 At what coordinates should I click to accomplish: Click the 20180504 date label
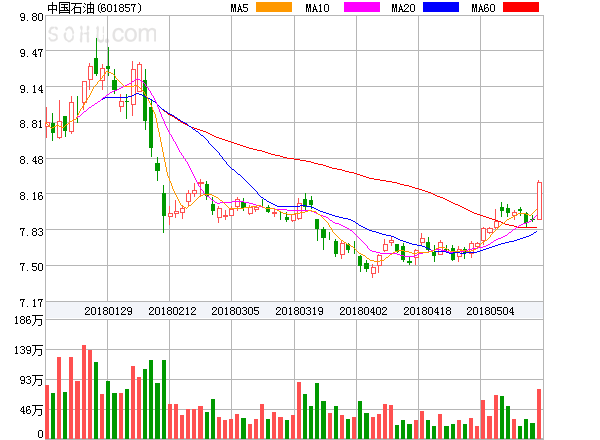click(490, 311)
